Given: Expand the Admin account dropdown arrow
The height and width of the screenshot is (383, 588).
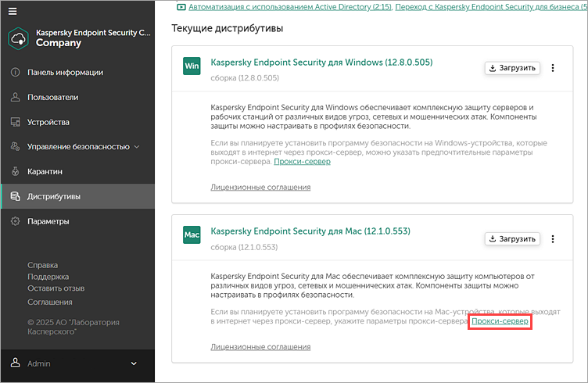Looking at the screenshot, I should (134, 363).
